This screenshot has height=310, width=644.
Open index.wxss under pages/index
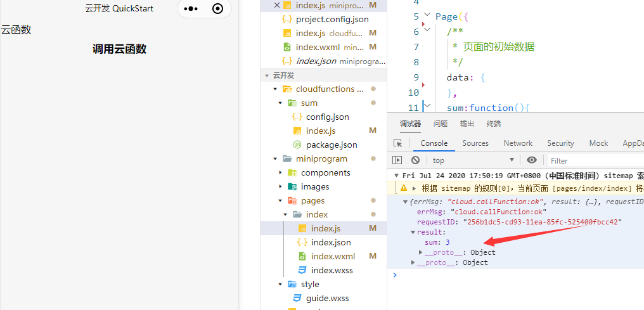tap(332, 270)
